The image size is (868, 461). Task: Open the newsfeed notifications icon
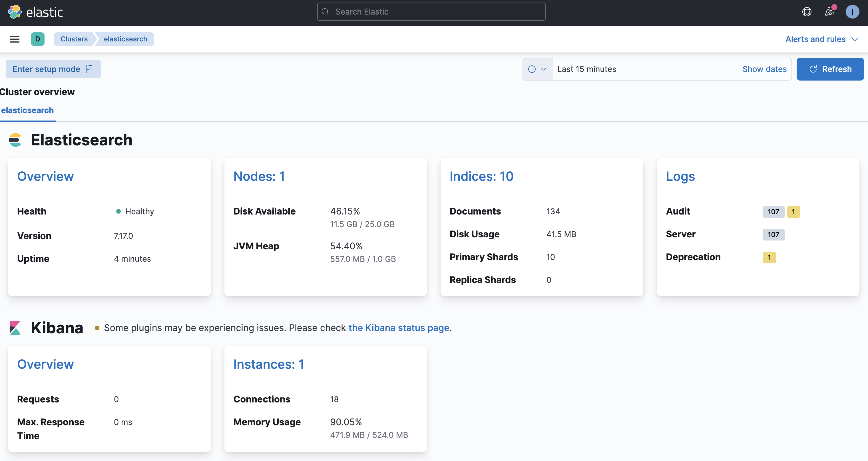[829, 12]
